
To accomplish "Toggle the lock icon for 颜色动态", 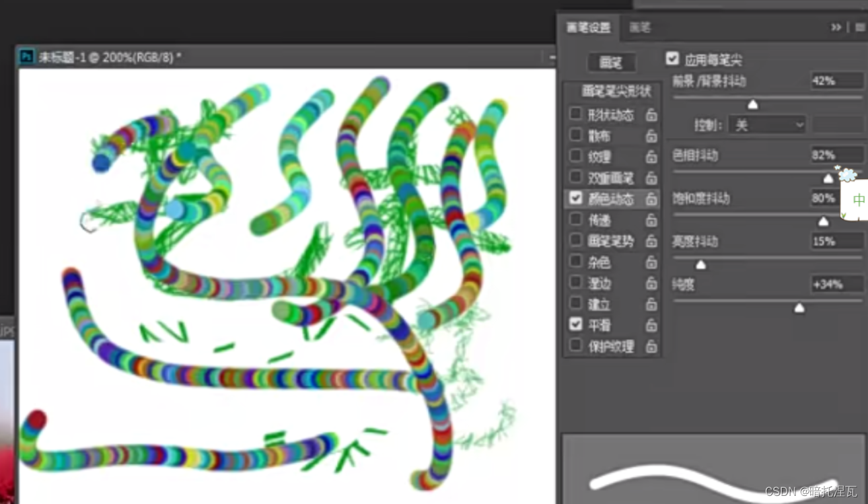I will point(651,199).
